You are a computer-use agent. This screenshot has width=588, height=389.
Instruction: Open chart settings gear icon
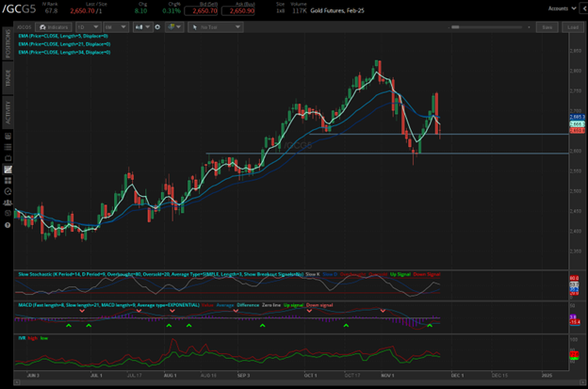point(156,27)
